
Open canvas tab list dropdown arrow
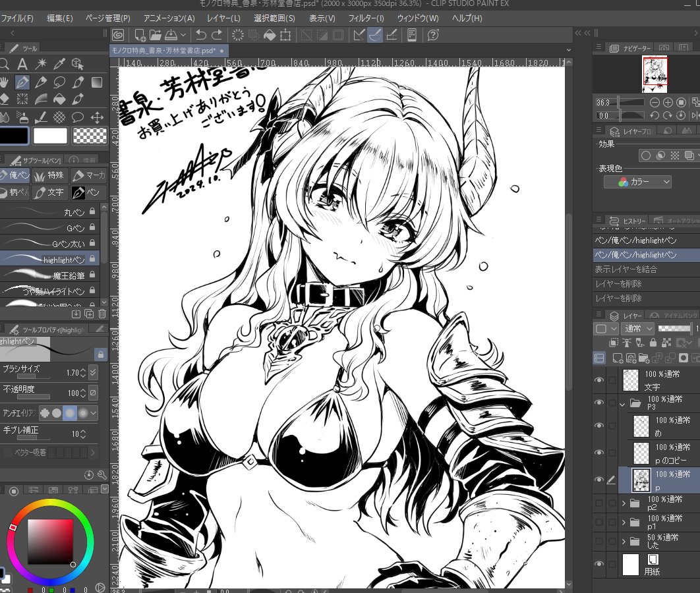coord(568,50)
